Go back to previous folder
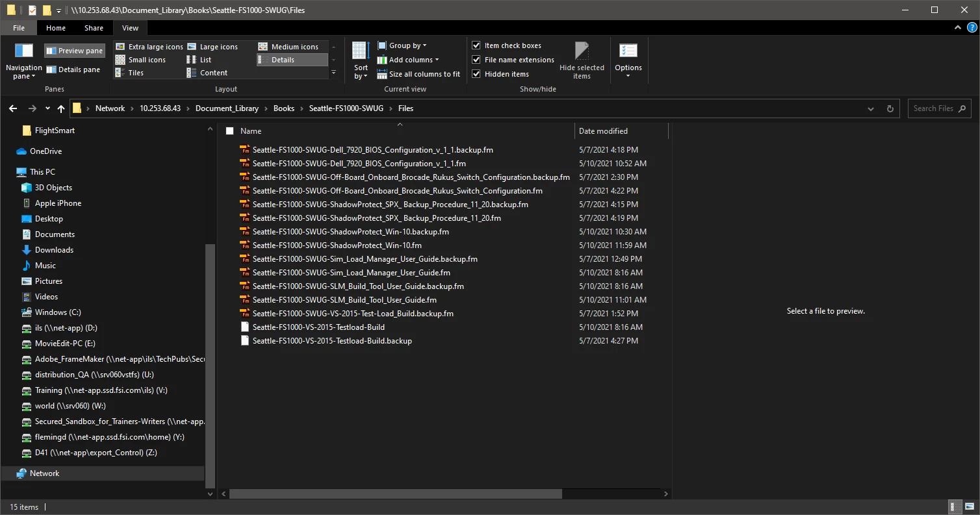The height and width of the screenshot is (515, 980). point(13,108)
